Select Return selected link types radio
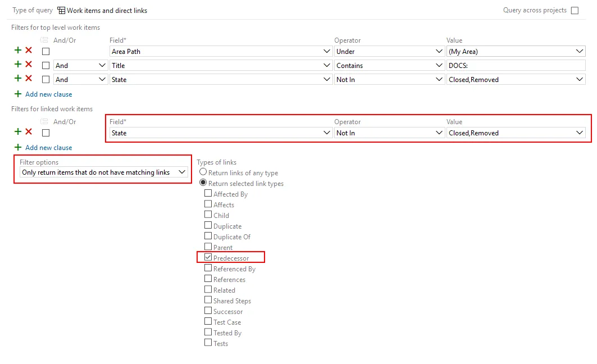Image resolution: width=597 pixels, height=364 pixels. click(203, 183)
